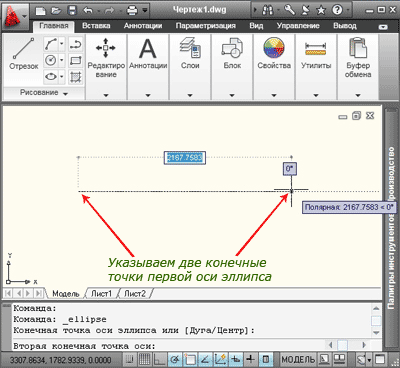
Task: Toggle Object snap tracking in the status bar
Action: click(205, 360)
